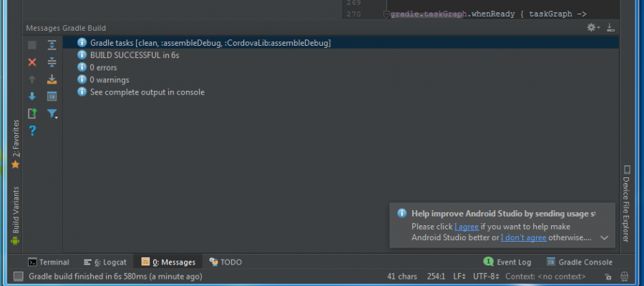Click the Hector inspector icon in status bar
Image resolution: width=644 pixels, height=286 pixels.
point(624,277)
